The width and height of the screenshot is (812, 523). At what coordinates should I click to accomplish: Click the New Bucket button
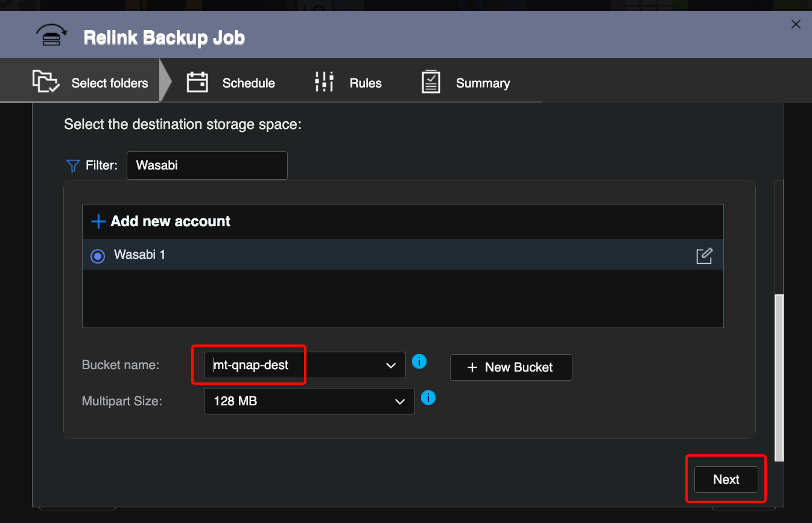[x=512, y=367]
